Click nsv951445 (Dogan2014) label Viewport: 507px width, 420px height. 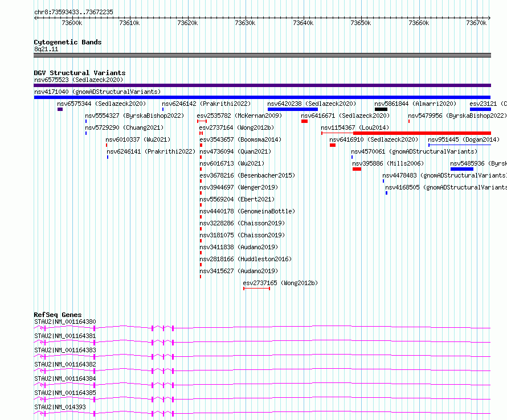(x=464, y=139)
